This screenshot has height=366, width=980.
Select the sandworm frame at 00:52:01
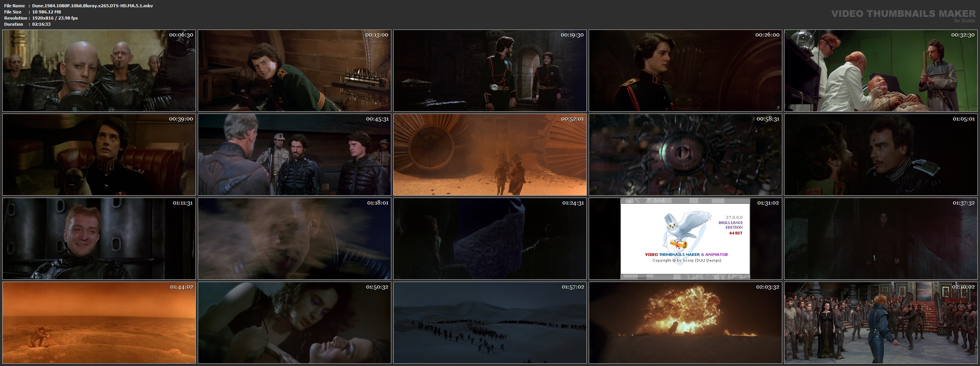[x=490, y=155]
